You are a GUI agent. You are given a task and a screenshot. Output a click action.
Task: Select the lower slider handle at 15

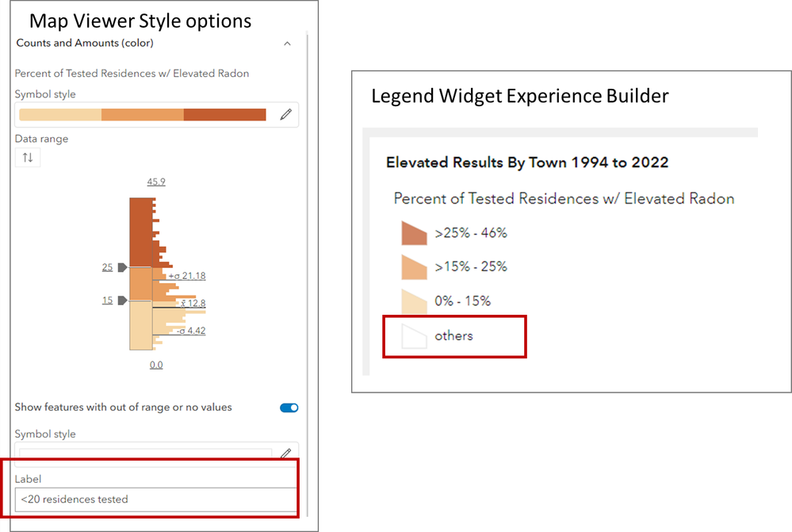tap(122, 300)
